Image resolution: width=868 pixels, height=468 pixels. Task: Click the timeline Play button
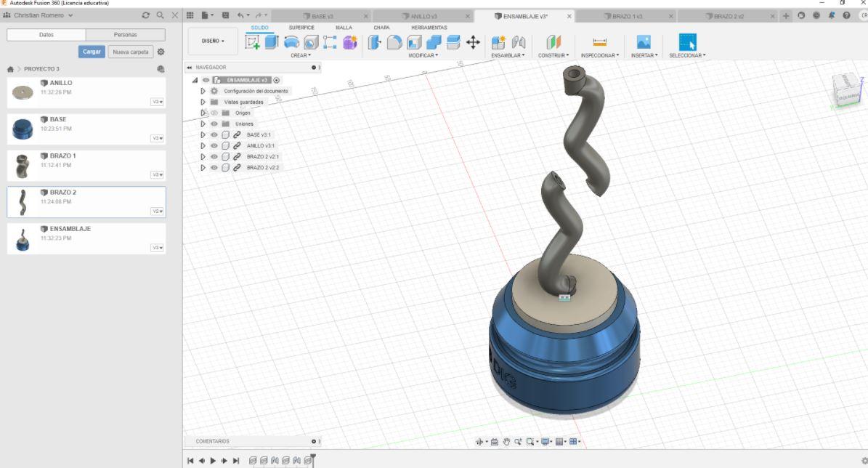213,460
